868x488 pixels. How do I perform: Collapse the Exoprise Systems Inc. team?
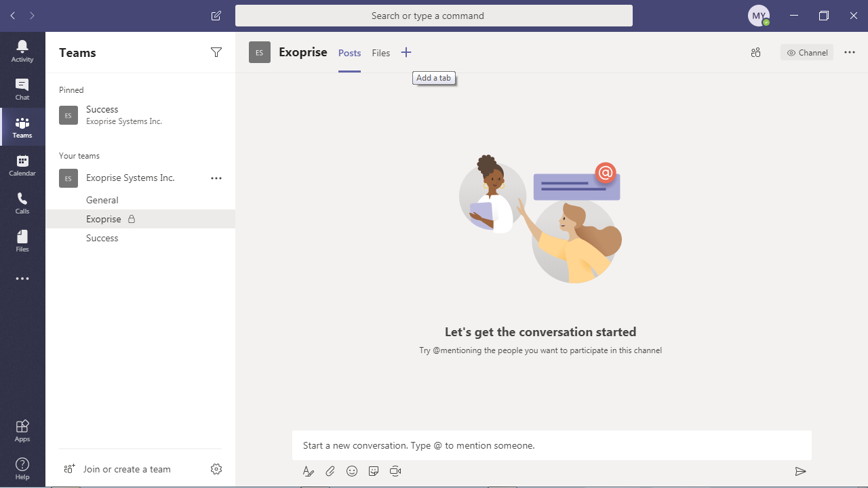point(130,178)
